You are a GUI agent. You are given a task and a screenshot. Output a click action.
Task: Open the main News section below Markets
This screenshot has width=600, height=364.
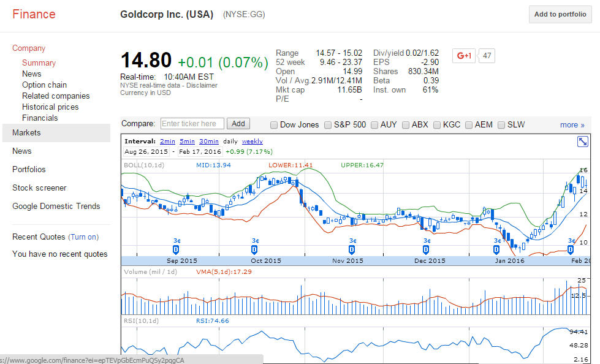[22, 151]
